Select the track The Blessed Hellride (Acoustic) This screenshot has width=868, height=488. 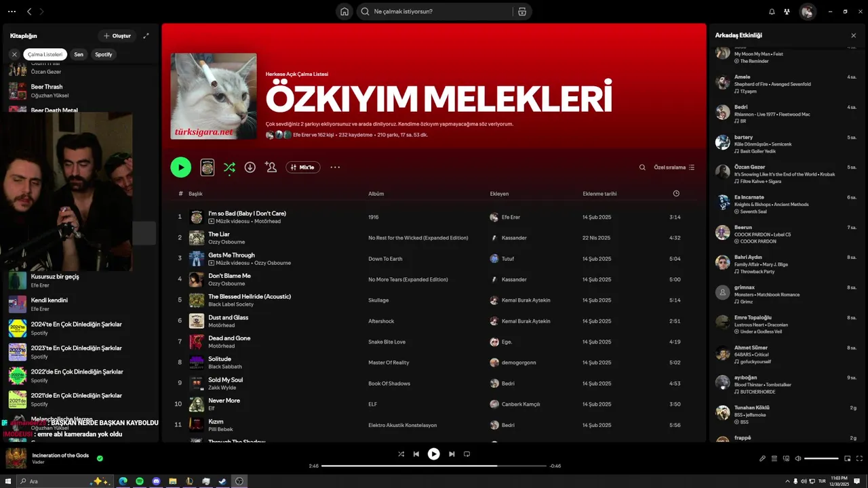pyautogui.click(x=250, y=297)
